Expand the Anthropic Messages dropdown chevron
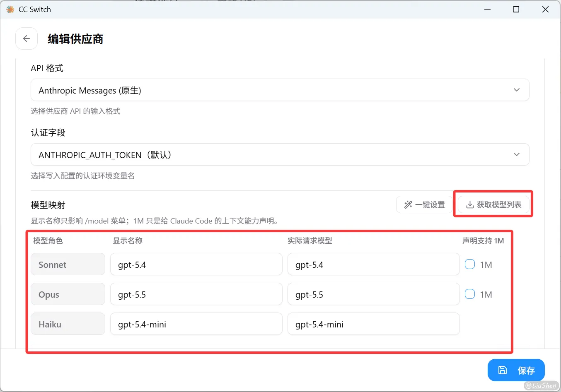This screenshot has width=561, height=392. (517, 90)
